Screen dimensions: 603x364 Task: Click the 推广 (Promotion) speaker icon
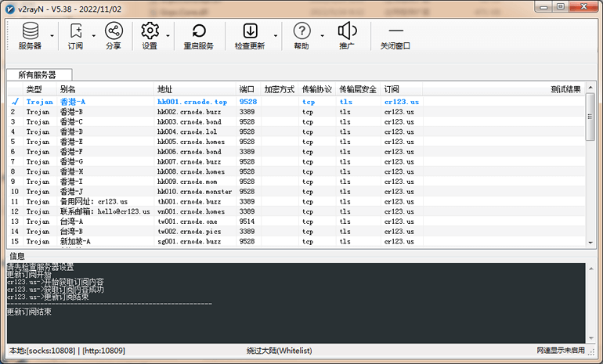[x=347, y=31]
